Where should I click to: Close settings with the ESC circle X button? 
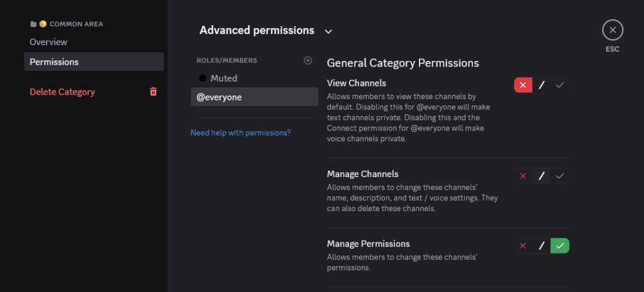pyautogui.click(x=613, y=30)
